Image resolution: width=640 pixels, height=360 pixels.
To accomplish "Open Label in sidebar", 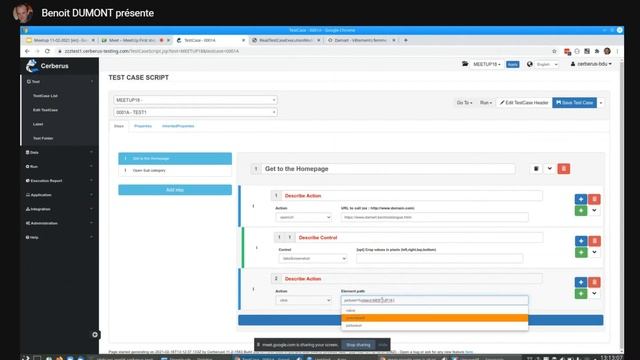I will coord(38,124).
